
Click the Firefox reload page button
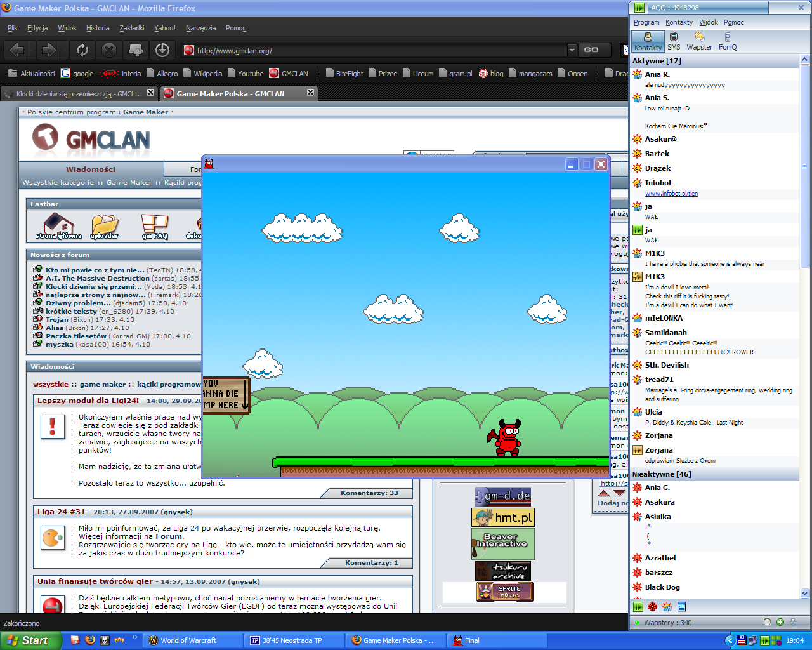click(82, 50)
